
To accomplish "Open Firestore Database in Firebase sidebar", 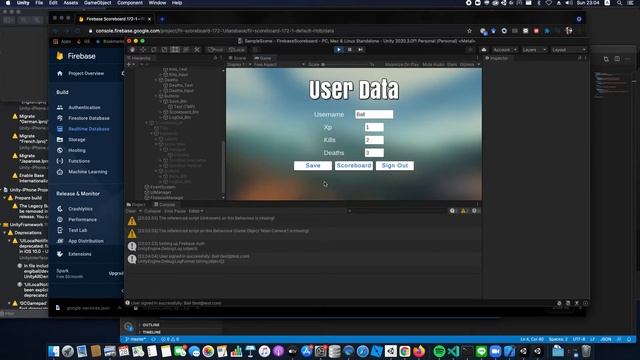I will [89, 118].
